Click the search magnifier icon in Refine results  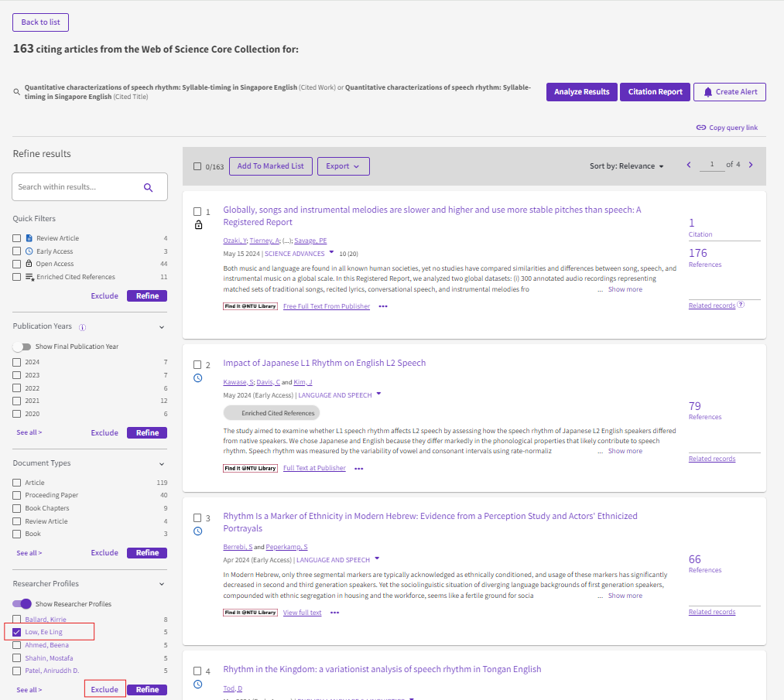[x=148, y=187]
